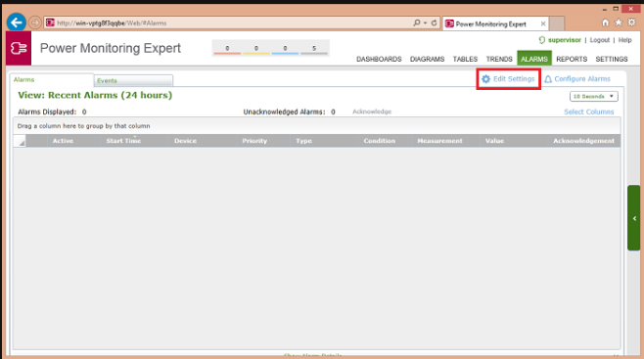
Task: Click the supervisor username link
Action: click(x=565, y=40)
